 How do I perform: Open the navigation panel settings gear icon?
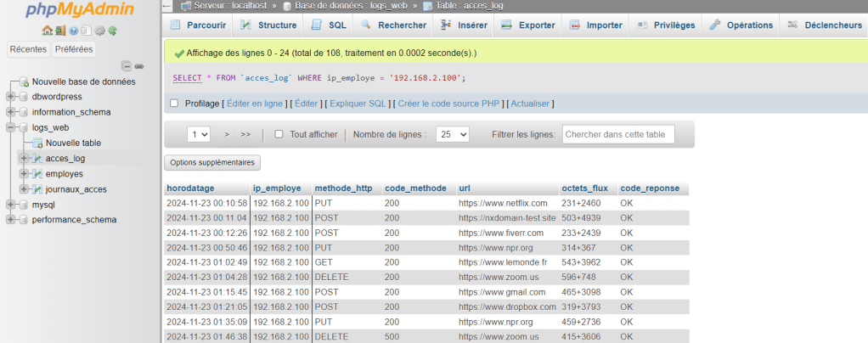99,31
